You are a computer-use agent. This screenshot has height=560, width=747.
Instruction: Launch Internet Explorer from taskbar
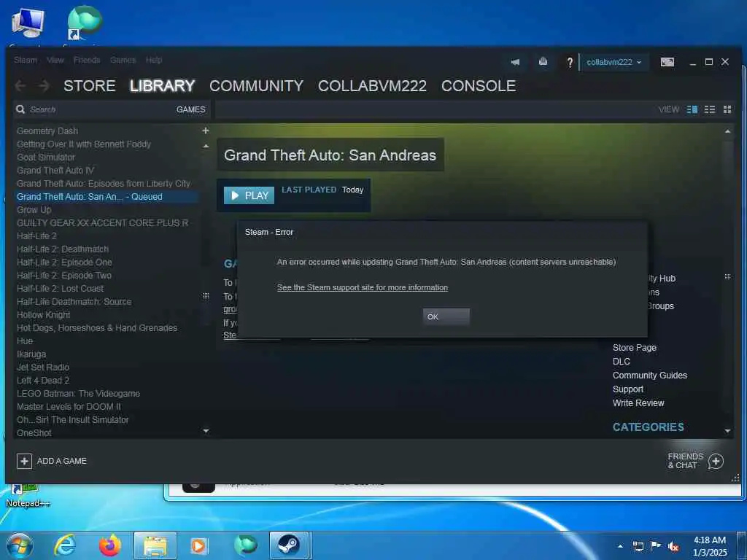click(x=65, y=545)
